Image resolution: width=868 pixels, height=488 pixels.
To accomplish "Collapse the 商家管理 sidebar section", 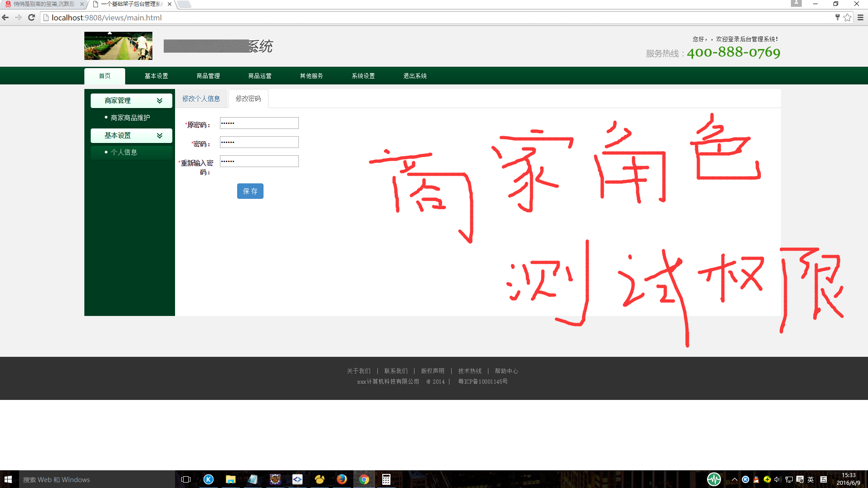I will [x=132, y=101].
